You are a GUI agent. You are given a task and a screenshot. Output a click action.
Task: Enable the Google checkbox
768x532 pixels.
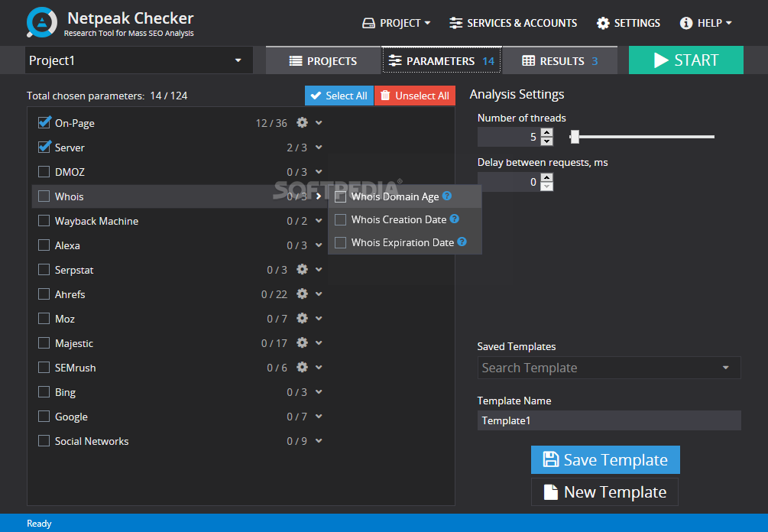coord(44,417)
